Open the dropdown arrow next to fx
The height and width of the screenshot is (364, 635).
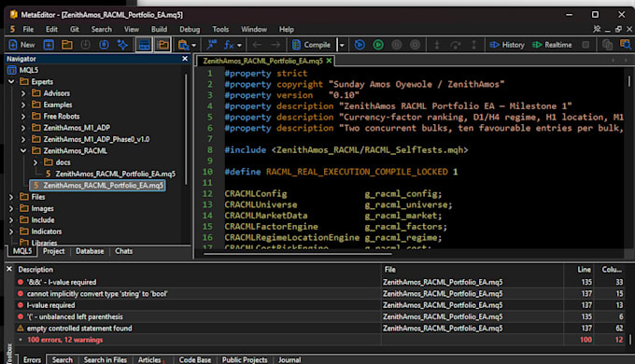click(x=239, y=45)
